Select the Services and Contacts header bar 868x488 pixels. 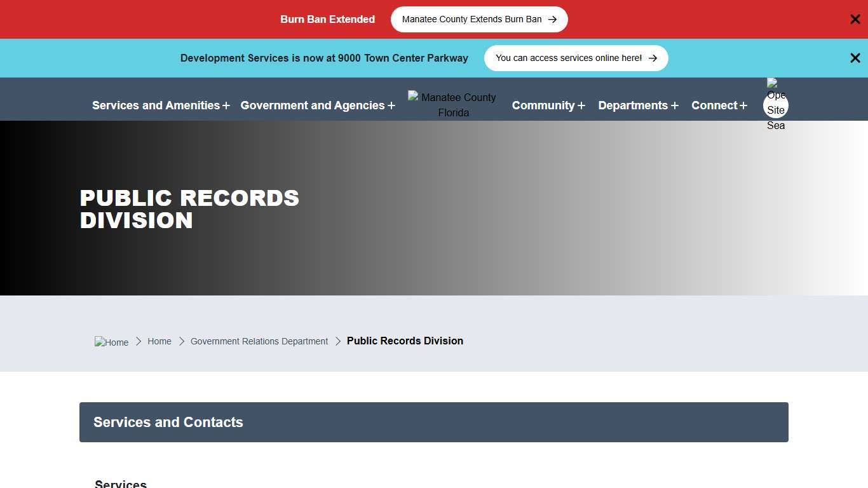click(434, 422)
